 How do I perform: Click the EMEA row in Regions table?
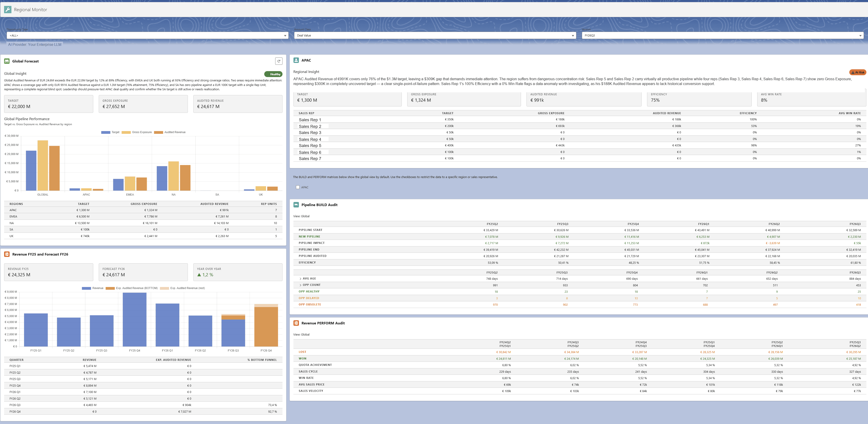143,217
